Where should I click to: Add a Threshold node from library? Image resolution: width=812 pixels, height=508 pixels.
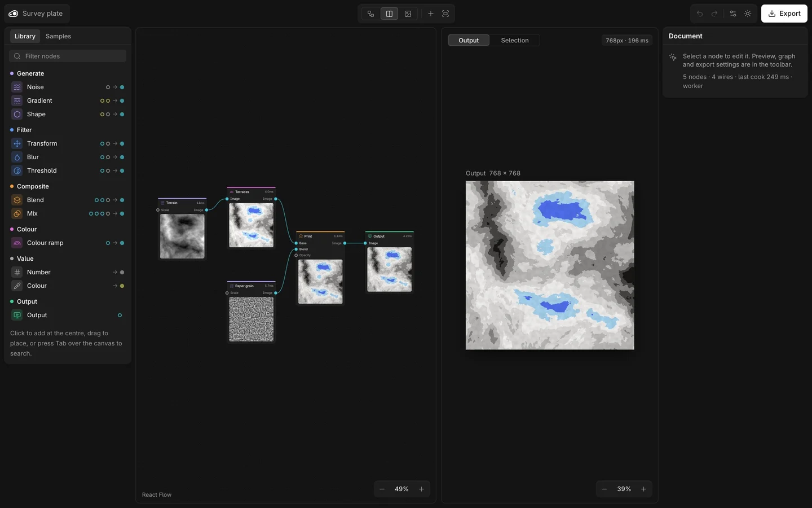68,170
